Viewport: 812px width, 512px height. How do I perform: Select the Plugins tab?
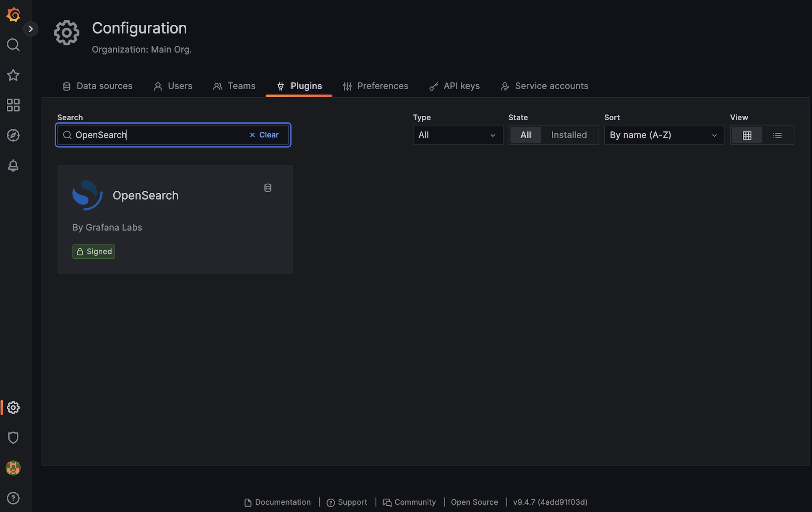click(299, 86)
